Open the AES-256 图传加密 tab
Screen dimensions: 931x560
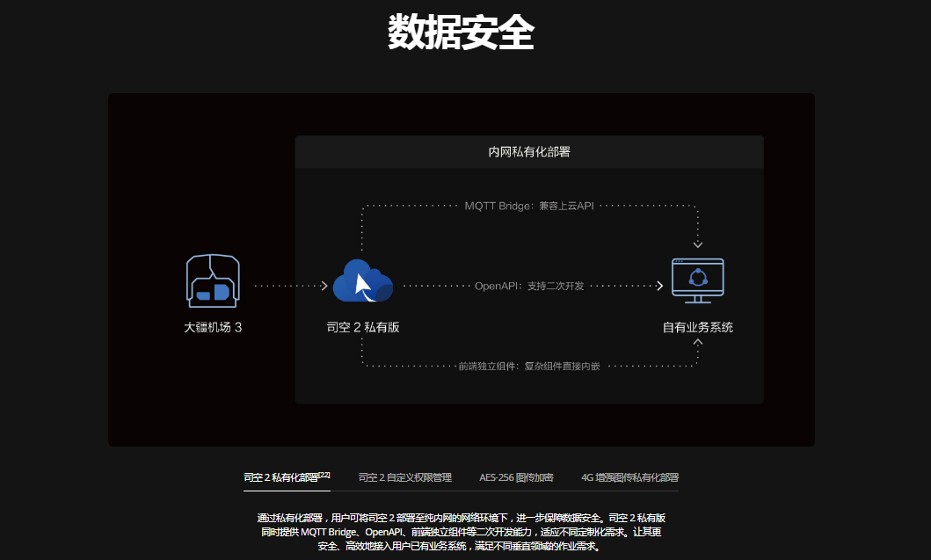(516, 477)
